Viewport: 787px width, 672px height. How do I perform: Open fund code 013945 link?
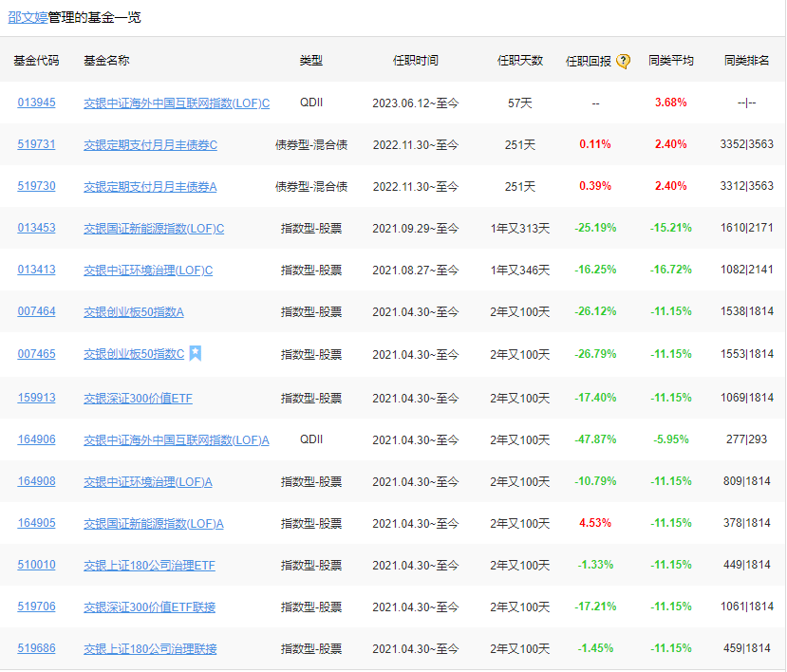36,103
